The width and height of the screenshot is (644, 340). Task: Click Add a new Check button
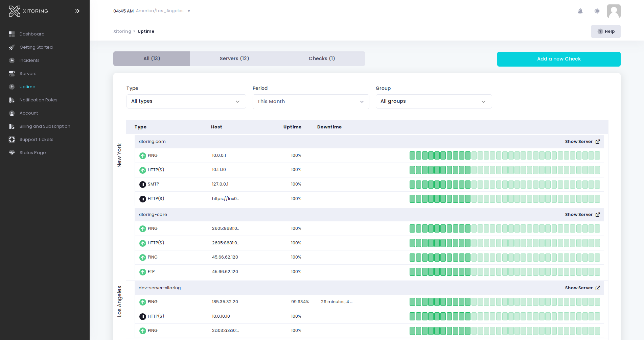(559, 59)
